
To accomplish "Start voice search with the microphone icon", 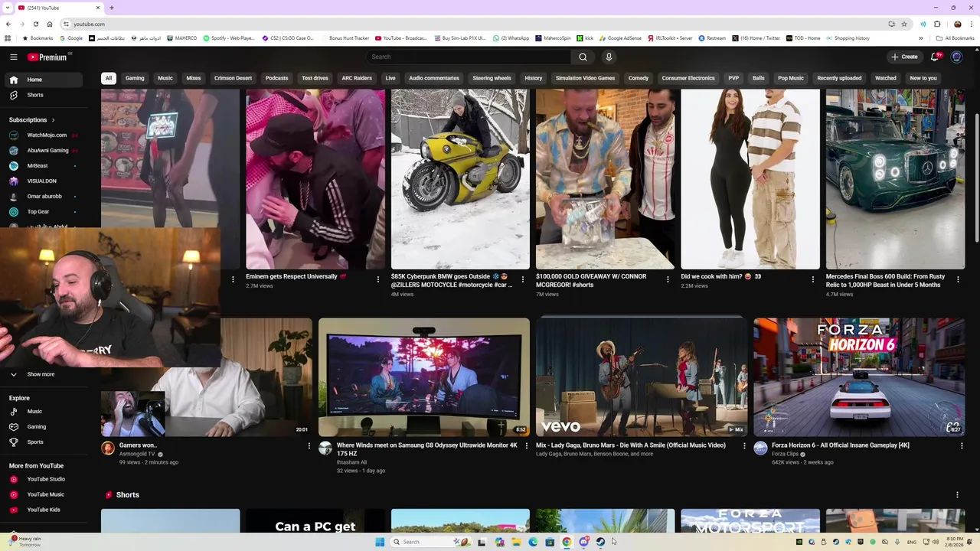I will pyautogui.click(x=609, y=57).
